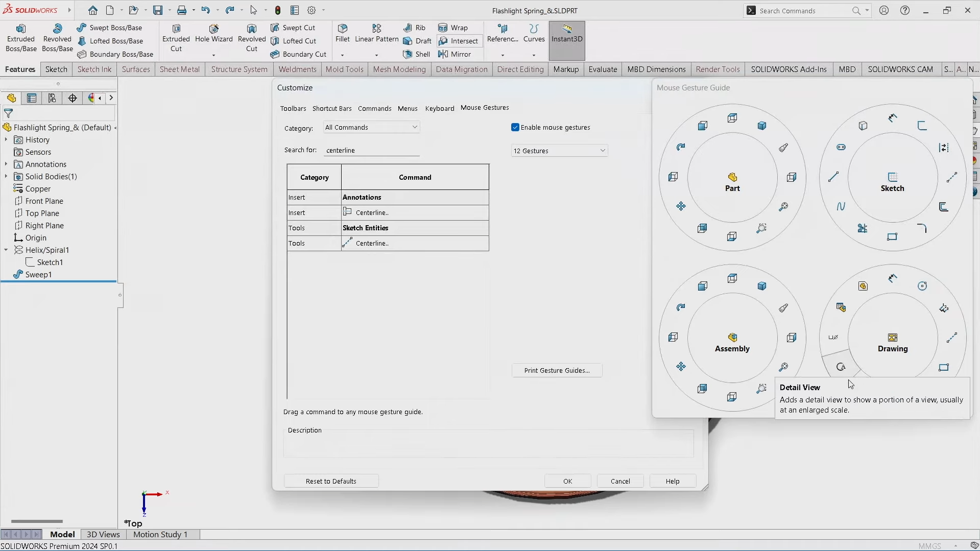The height and width of the screenshot is (551, 980).
Task: Click the Detail View gesture icon
Action: tap(841, 367)
